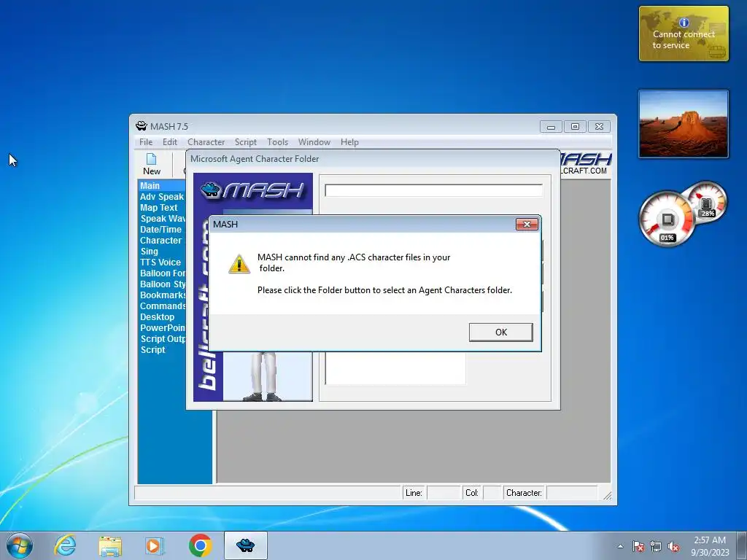The image size is (747, 560).
Task: Minimize the MASH 7.5 window
Action: click(x=551, y=127)
